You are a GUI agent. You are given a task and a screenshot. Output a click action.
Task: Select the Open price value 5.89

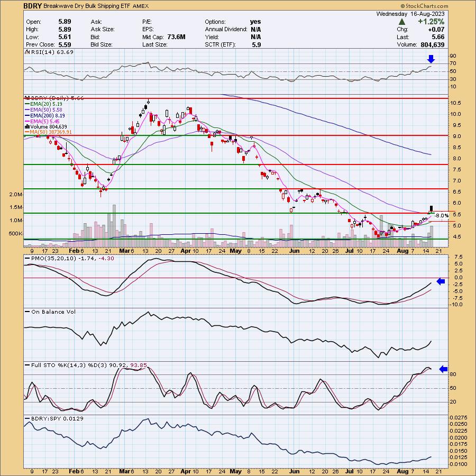(65, 22)
